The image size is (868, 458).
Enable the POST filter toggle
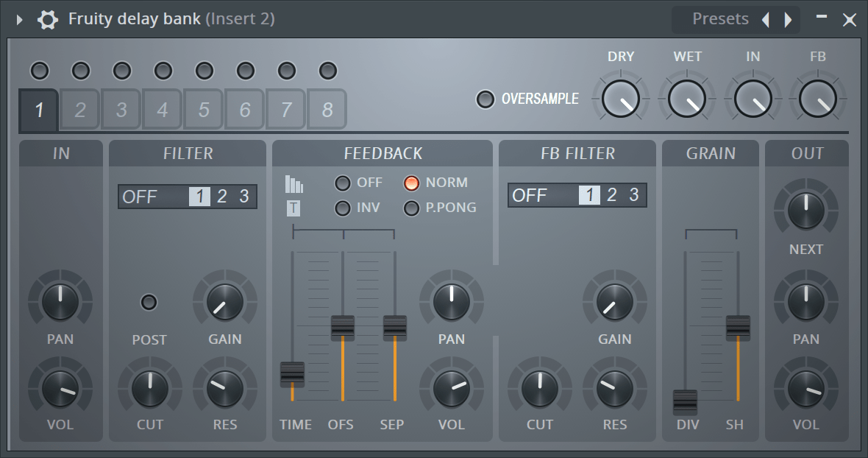click(x=149, y=302)
